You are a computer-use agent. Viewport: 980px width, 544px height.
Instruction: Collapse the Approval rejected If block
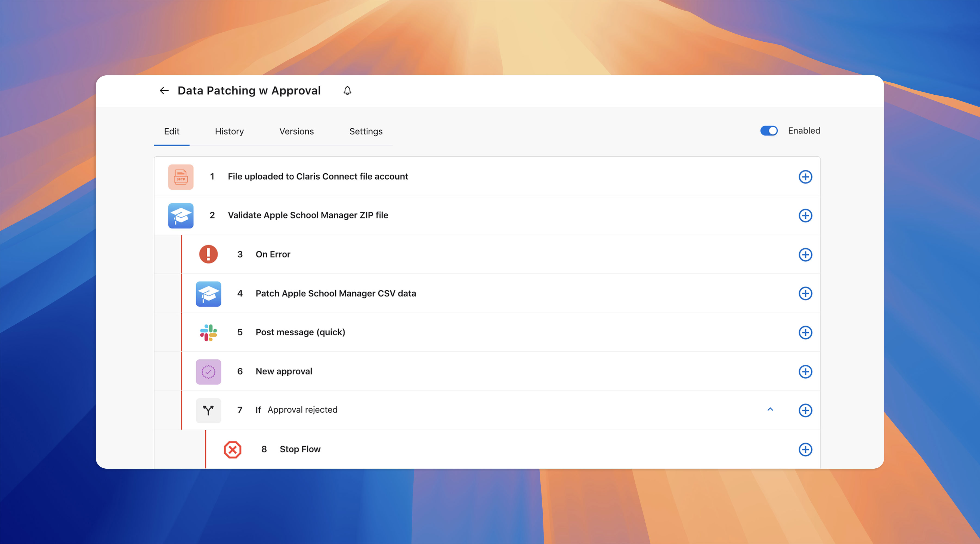tap(770, 410)
